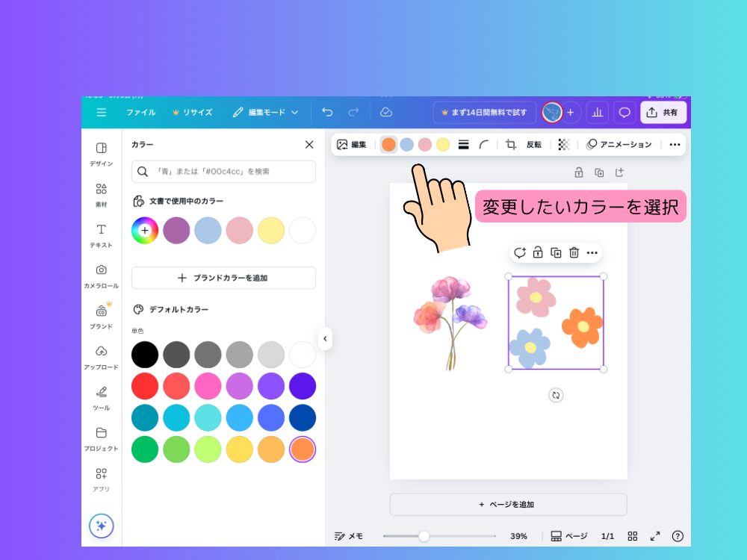Click the ページを追加 button
Viewport: 747px width, 560px height.
coord(508,504)
